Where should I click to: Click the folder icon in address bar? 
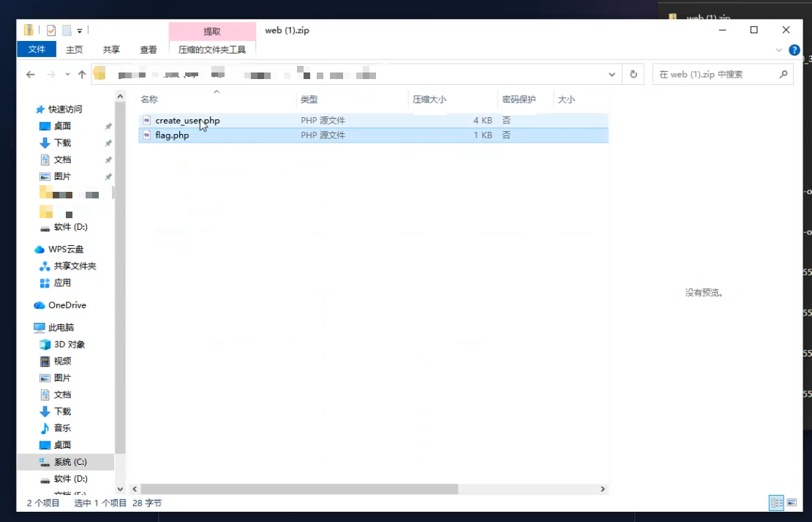[99, 73]
